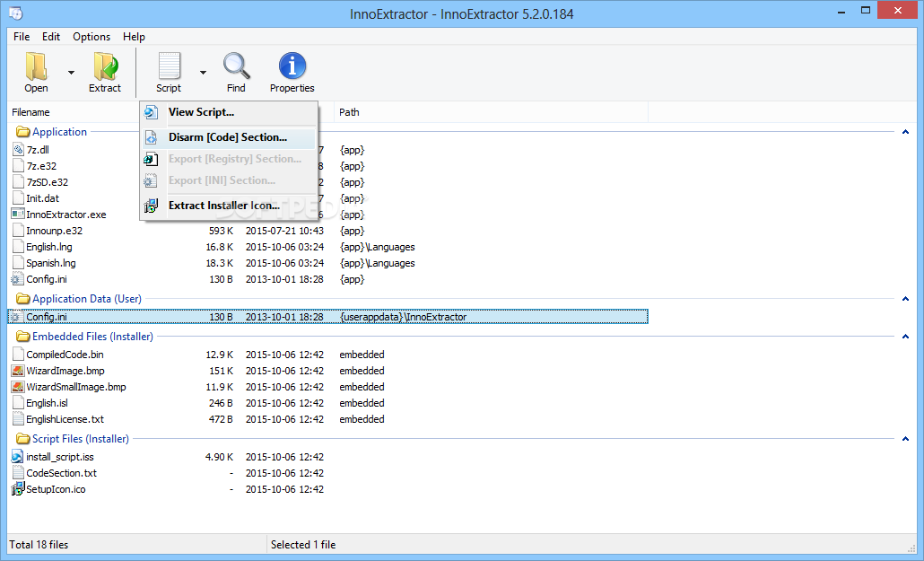Image resolution: width=924 pixels, height=561 pixels.
Task: Sort by the Filename column header
Action: click(31, 112)
